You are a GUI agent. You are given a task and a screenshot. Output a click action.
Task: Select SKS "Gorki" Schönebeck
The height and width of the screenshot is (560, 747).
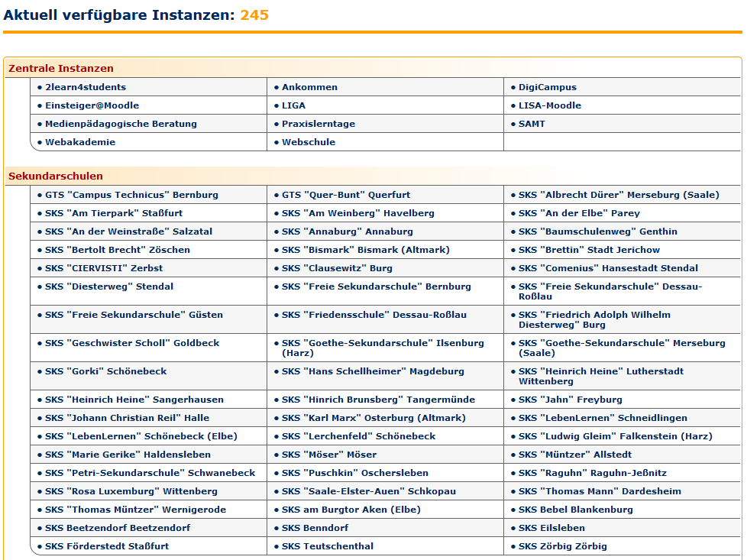pos(105,371)
